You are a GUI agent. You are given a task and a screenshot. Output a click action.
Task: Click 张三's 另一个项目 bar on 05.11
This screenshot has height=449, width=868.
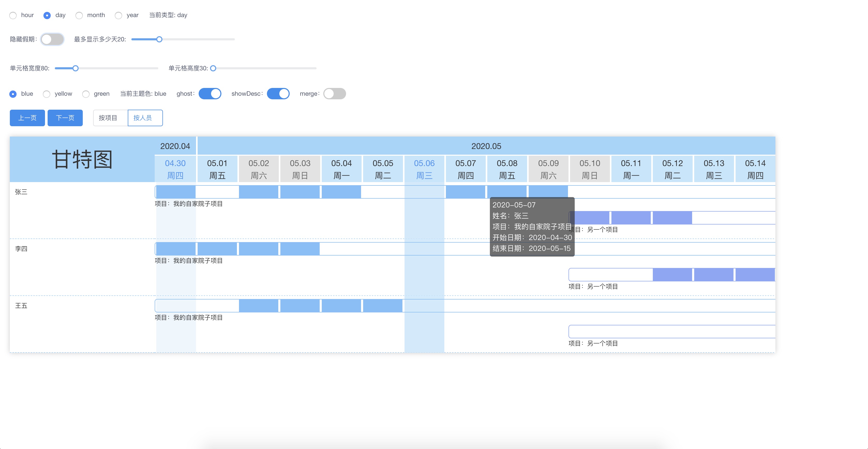point(631,218)
